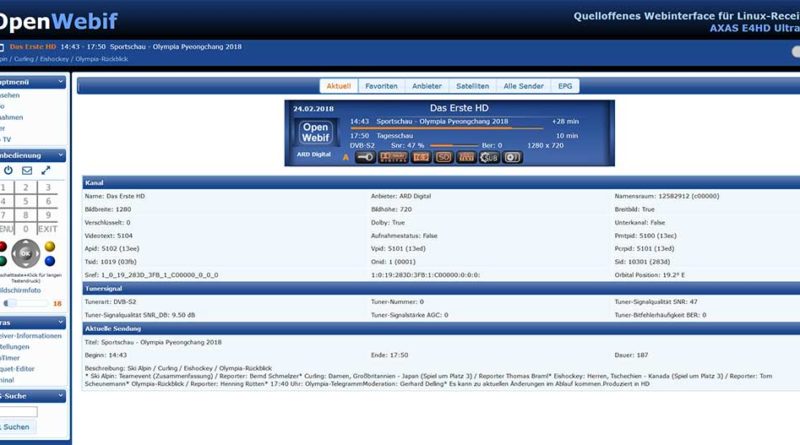Click the down arrow on remote d-pad
The image size is (800, 445).
(26, 264)
